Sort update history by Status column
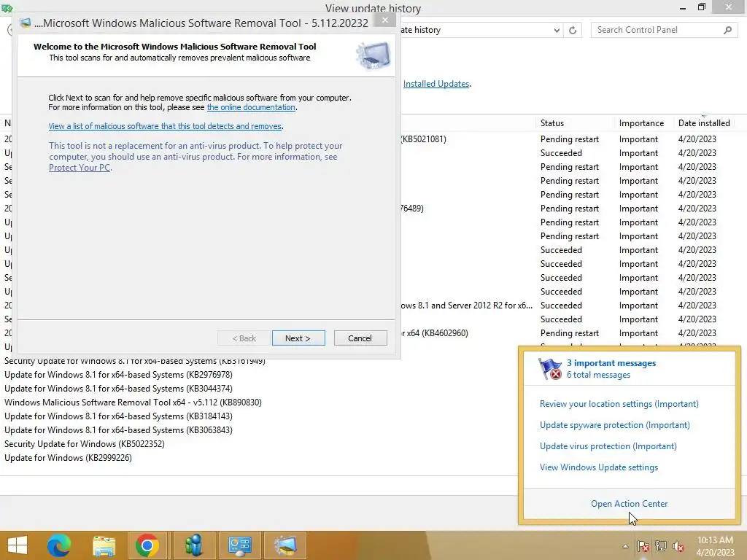 pos(575,122)
